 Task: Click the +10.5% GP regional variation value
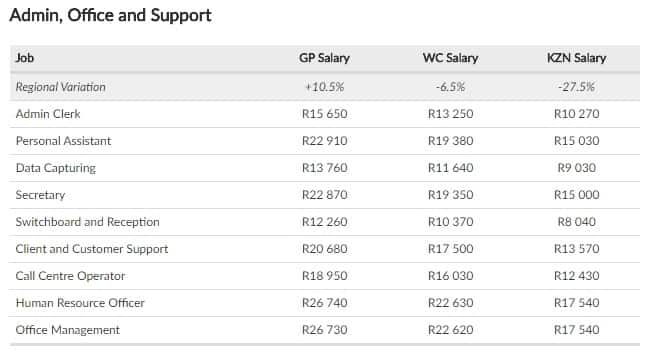324,87
